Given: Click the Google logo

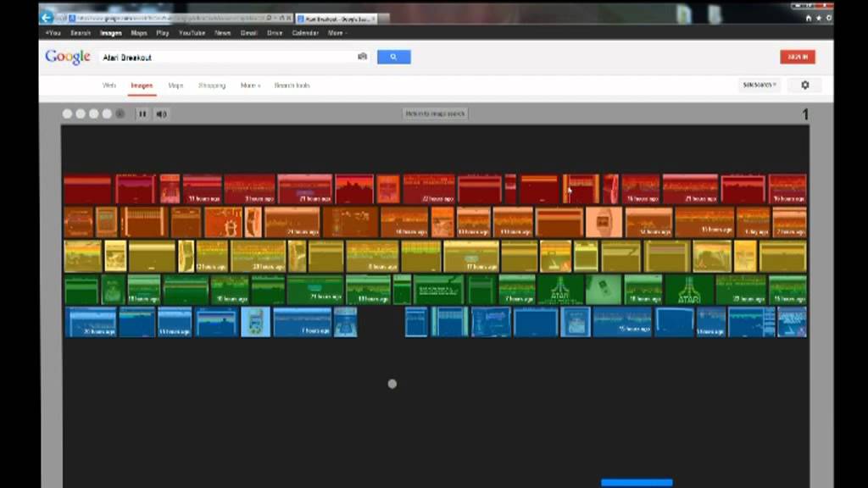Looking at the screenshot, I should click(68, 57).
